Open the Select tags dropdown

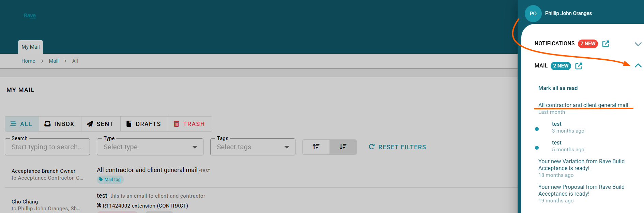coord(252,147)
